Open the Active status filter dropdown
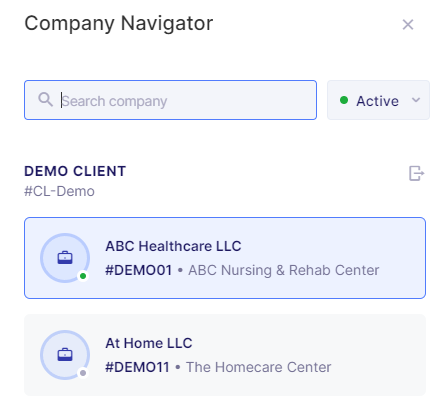Screen dimensions: 438x408 coord(378,100)
